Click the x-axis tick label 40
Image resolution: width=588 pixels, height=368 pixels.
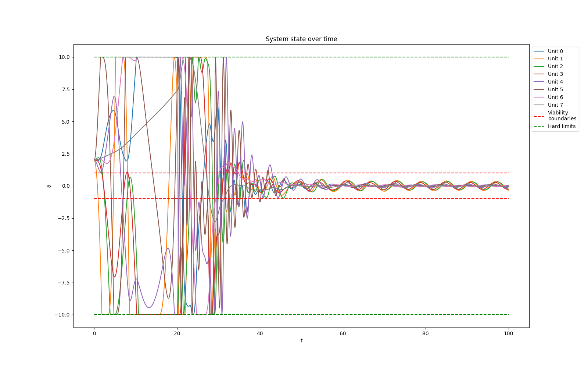(x=260, y=333)
